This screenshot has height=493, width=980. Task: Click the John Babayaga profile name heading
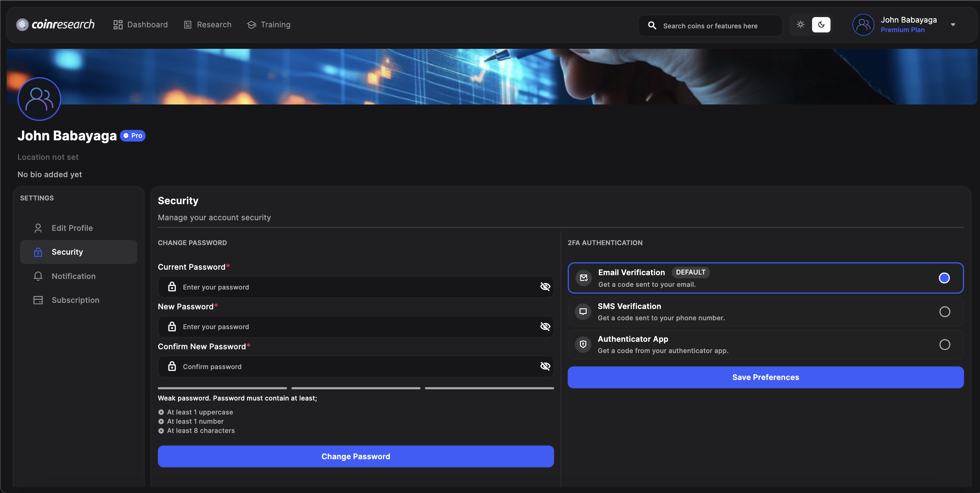67,136
